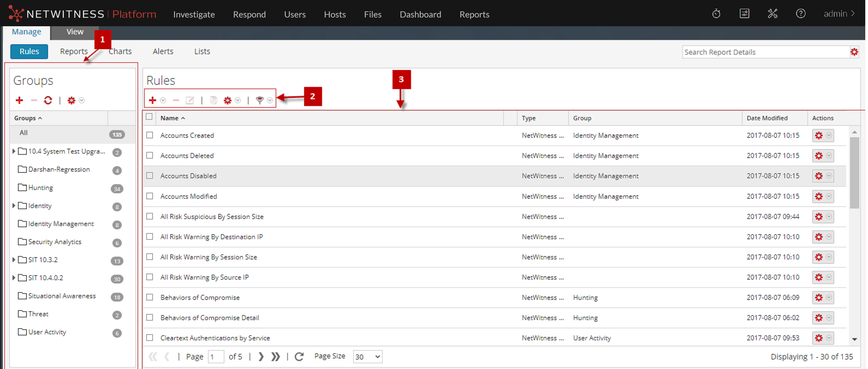868x369 pixels.
Task: Open the Jobs stopwatch icon in header
Action: point(716,14)
